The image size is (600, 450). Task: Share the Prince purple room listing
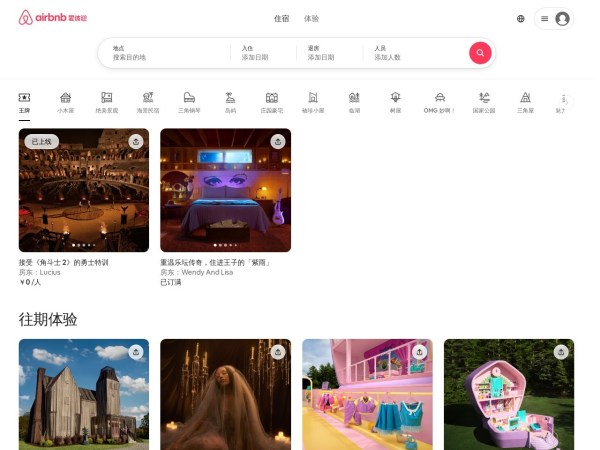[x=278, y=141]
